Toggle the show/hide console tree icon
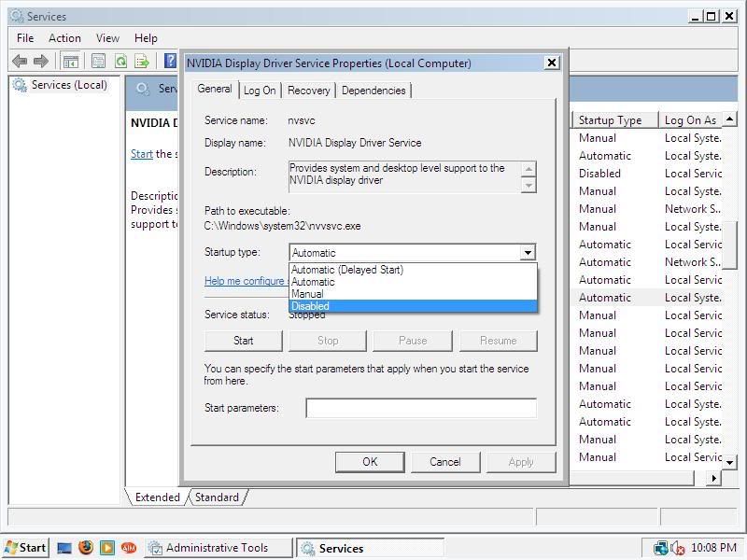Screen dimensions: 747x560 point(71,61)
